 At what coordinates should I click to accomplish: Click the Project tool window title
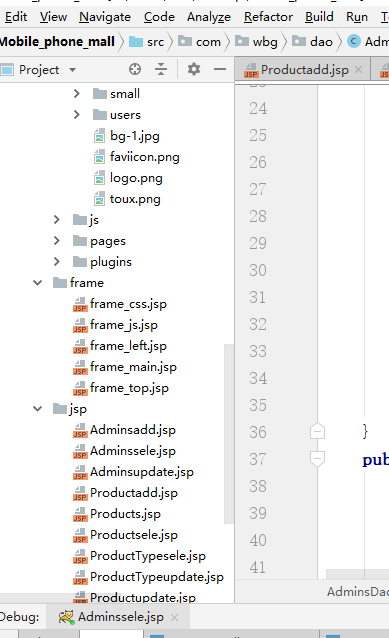click(39, 70)
